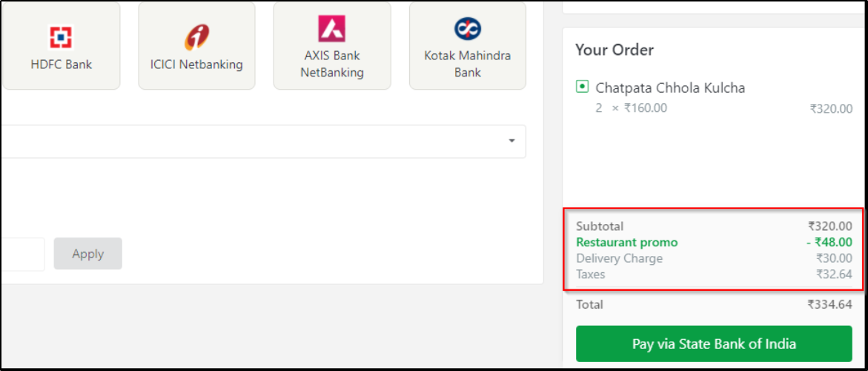Select the AXIS Bank NetBanking tile
The width and height of the screenshot is (868, 371).
(332, 45)
